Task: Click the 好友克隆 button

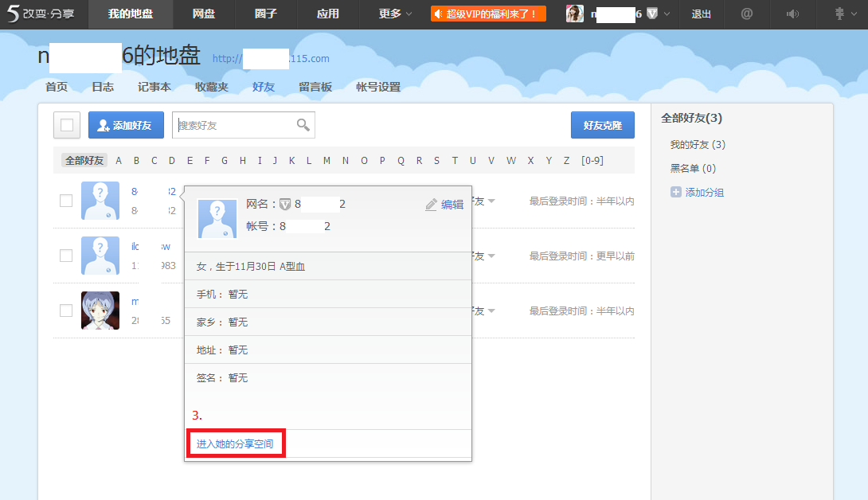Action: point(602,125)
